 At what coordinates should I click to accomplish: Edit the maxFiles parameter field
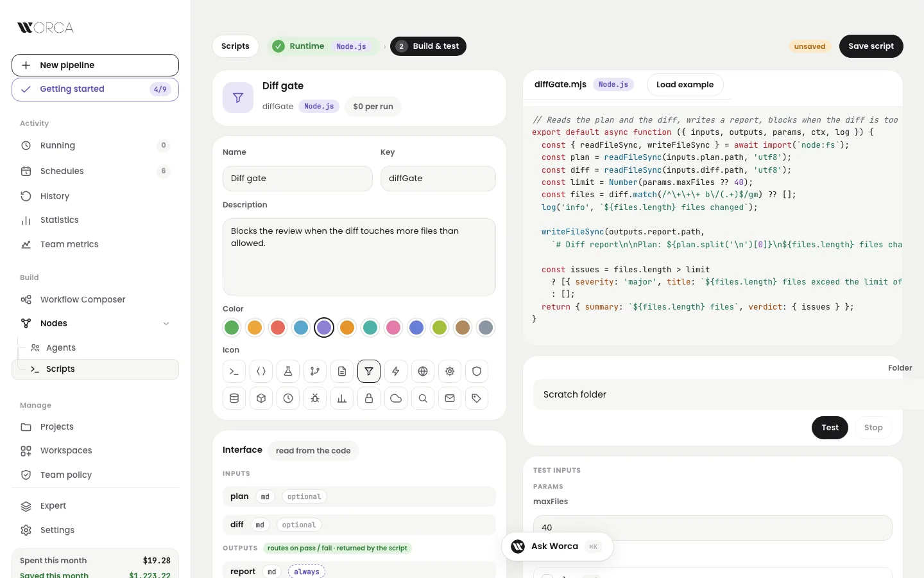713,528
